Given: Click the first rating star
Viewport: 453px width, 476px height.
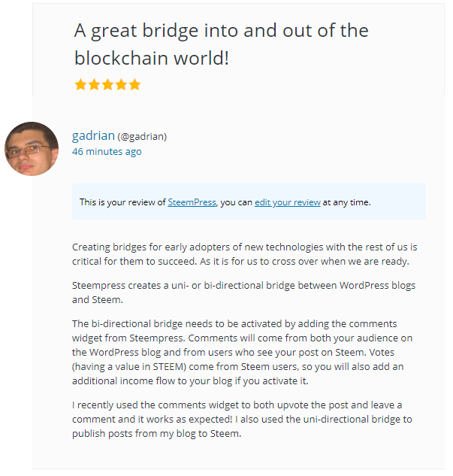Looking at the screenshot, I should [80, 85].
